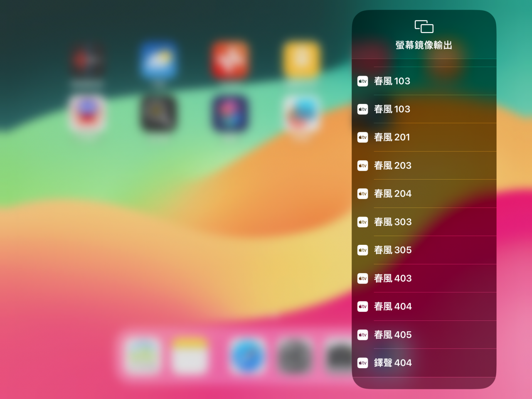Tap the 螢幕鏡像輸出 panel title
This screenshot has height=399, width=532.
[x=424, y=45]
